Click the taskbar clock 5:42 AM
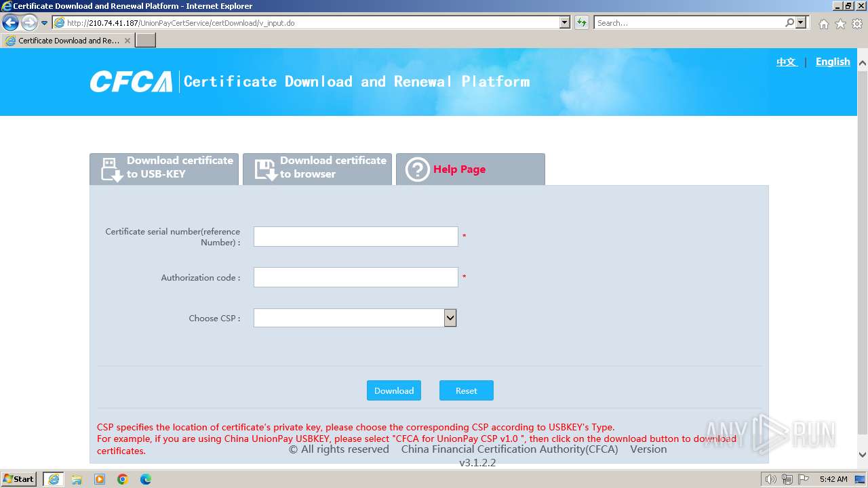 pyautogui.click(x=833, y=479)
